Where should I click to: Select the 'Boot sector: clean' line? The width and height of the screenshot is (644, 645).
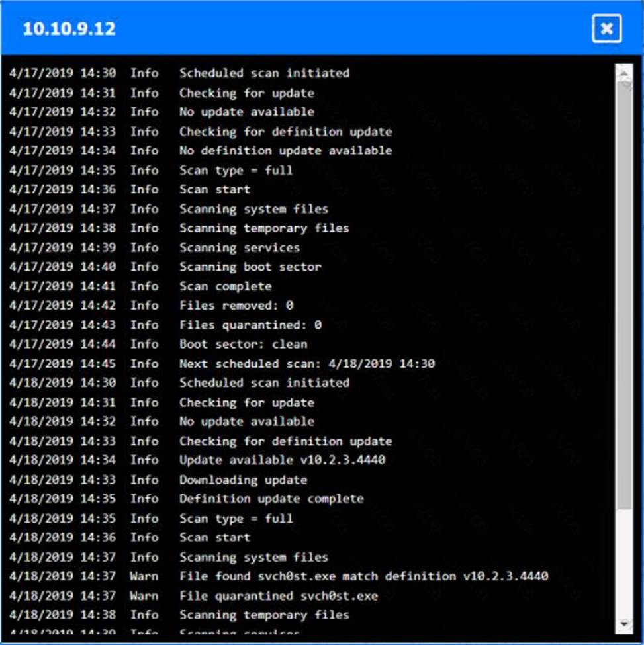pyautogui.click(x=243, y=344)
